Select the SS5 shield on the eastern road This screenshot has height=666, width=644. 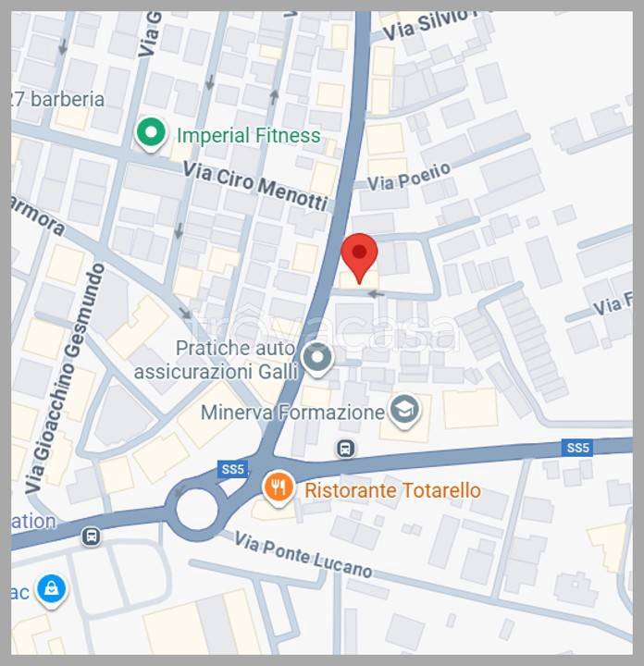click(577, 448)
